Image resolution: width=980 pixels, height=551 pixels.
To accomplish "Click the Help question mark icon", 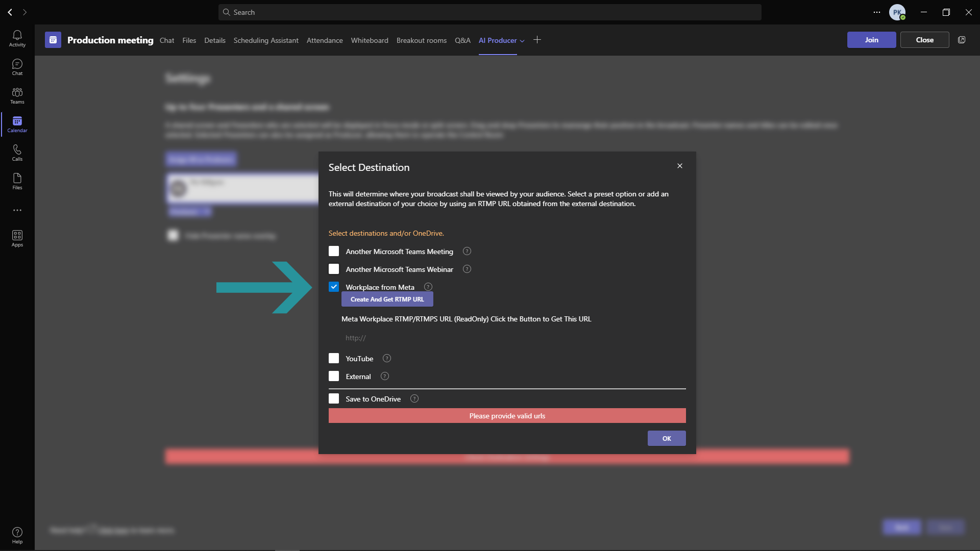I will (x=17, y=535).
